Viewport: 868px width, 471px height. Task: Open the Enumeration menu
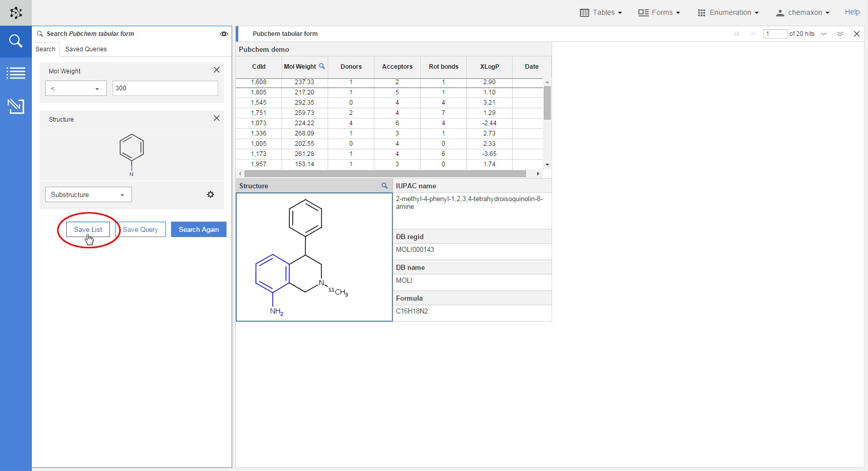(x=728, y=12)
